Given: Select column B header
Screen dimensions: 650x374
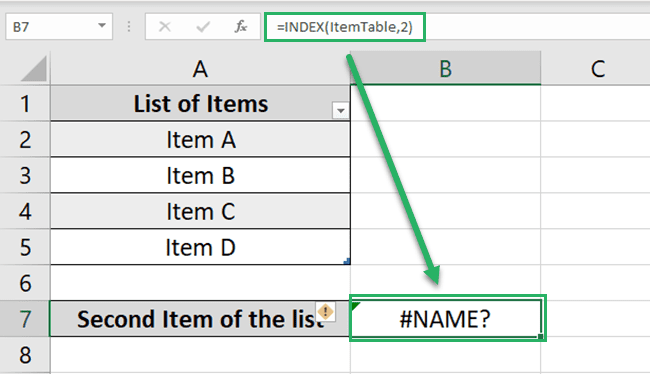Looking at the screenshot, I should click(x=446, y=68).
